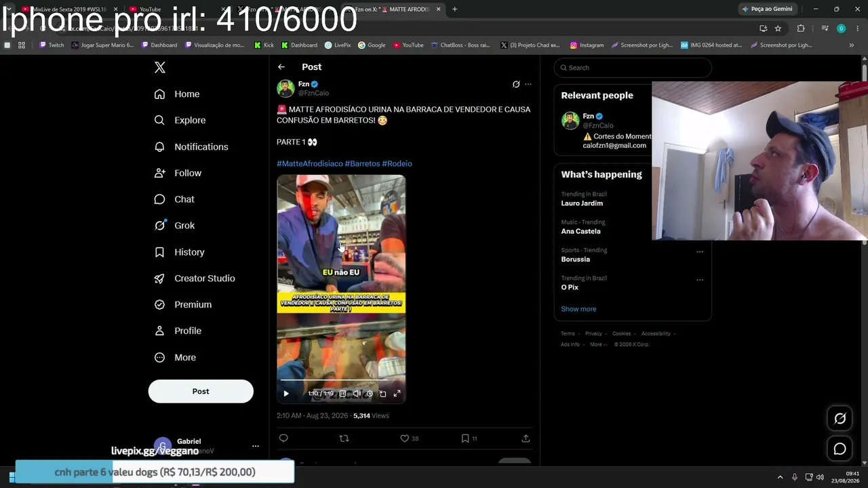This screenshot has height=488, width=868.
Task: Expand the More menu in sidebar
Action: pyautogui.click(x=175, y=357)
